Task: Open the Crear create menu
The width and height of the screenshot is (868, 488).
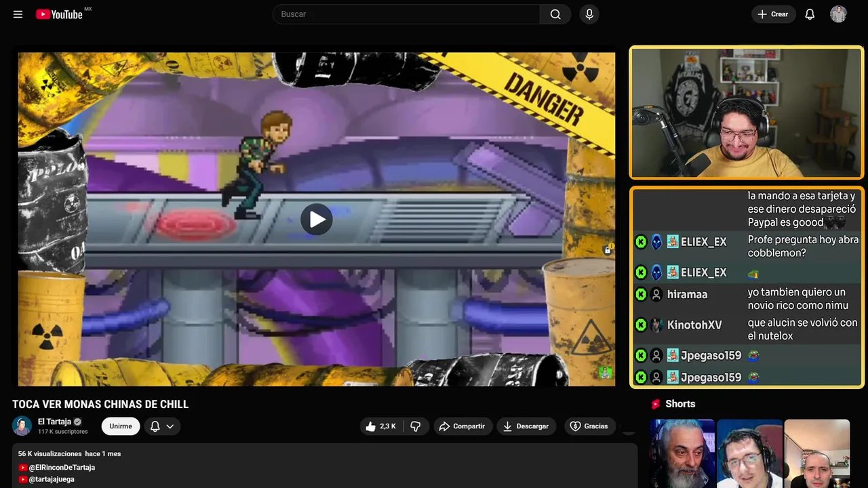Action: click(x=773, y=14)
